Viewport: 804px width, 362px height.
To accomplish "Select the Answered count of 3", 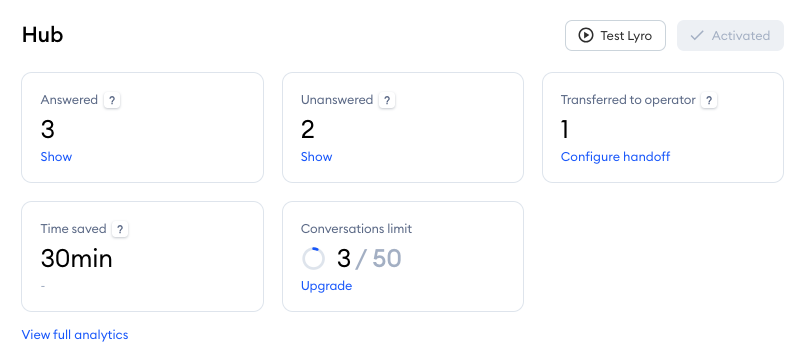I will click(48, 130).
